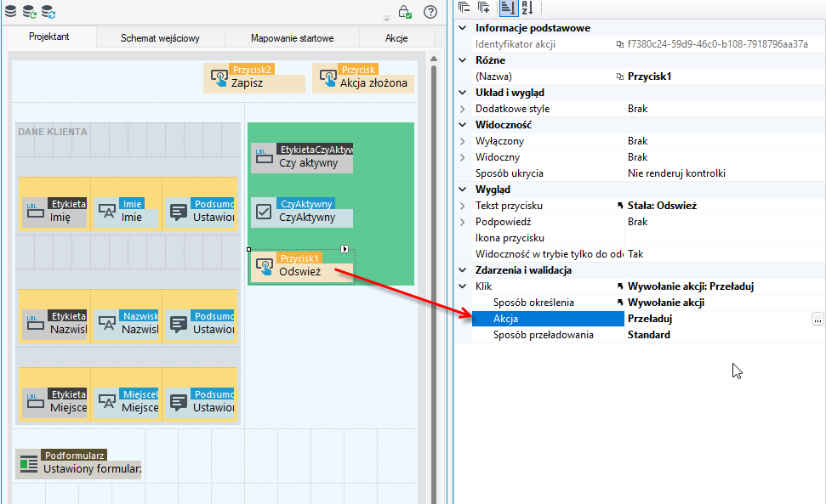The height and width of the screenshot is (504, 826).
Task: Select the CzyAktywny checkbox control
Action: [302, 212]
